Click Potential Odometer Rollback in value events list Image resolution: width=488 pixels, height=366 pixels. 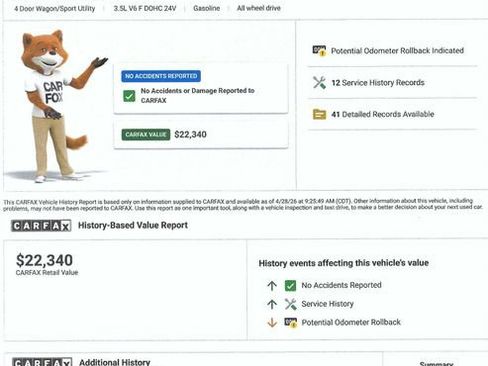351,322
